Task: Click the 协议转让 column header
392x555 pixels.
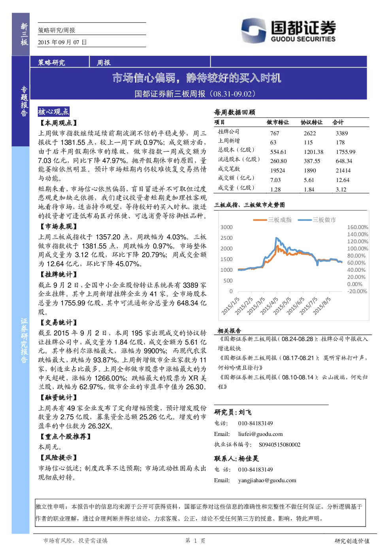Action: pyautogui.click(x=311, y=122)
